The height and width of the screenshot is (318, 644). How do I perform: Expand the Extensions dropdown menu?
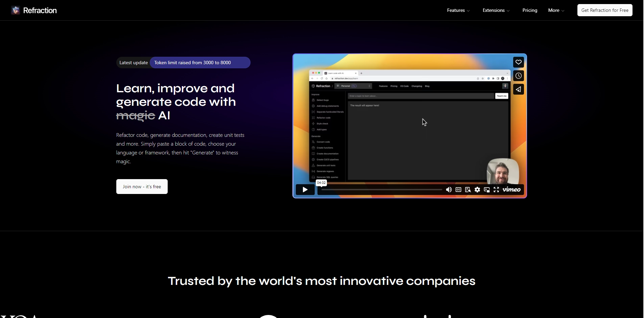coord(496,10)
